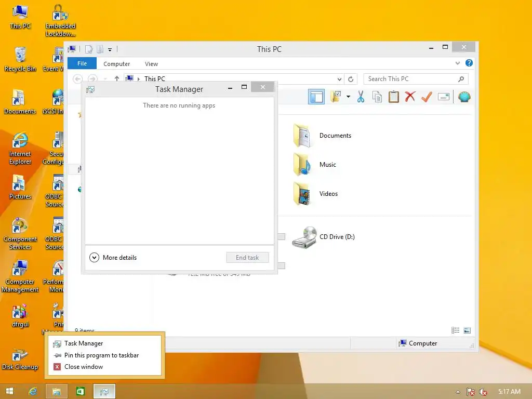Click the Up one level arrow

(x=117, y=79)
